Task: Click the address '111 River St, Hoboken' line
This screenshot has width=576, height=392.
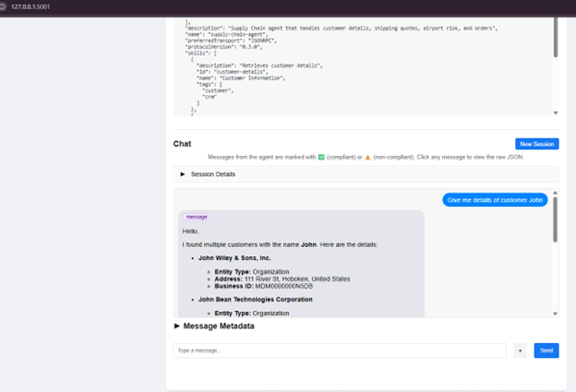Action: (282, 279)
